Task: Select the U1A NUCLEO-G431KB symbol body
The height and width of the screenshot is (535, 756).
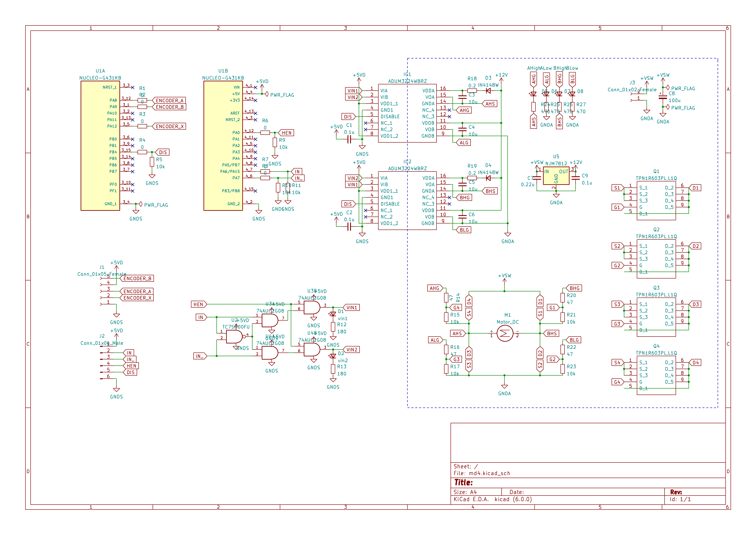Action: [100, 146]
